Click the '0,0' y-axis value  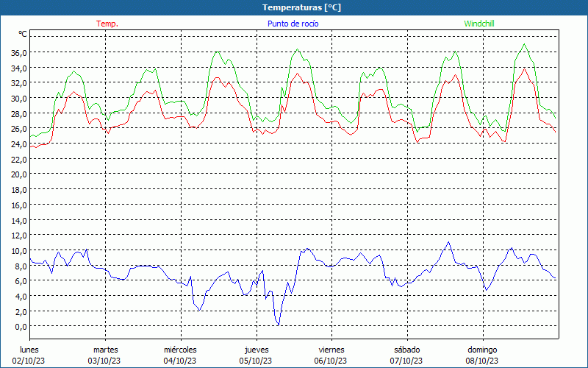point(21,327)
